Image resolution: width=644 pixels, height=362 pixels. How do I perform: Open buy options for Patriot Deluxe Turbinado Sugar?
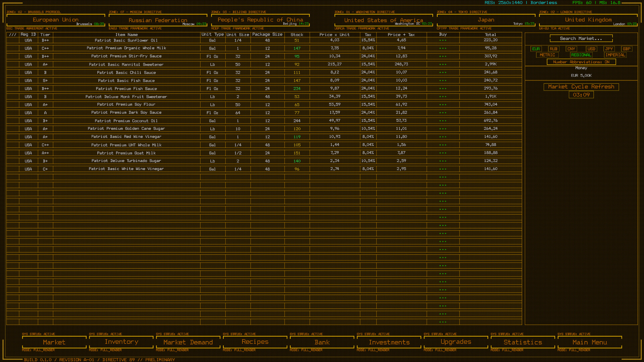pos(443,161)
